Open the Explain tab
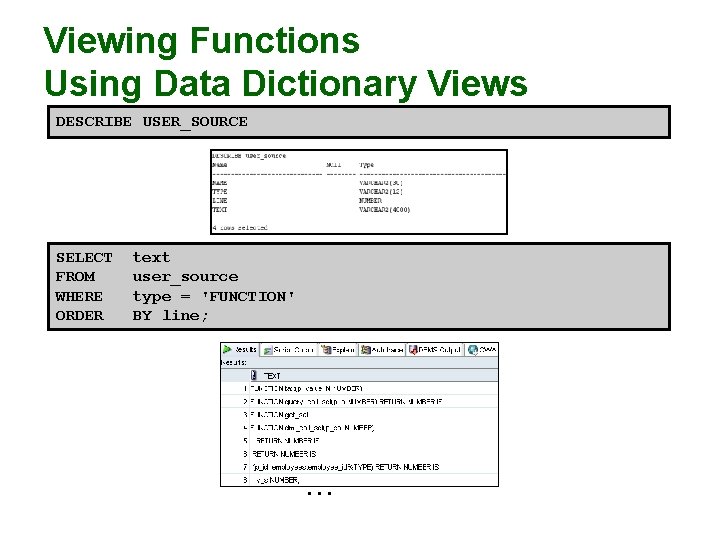 [338, 350]
